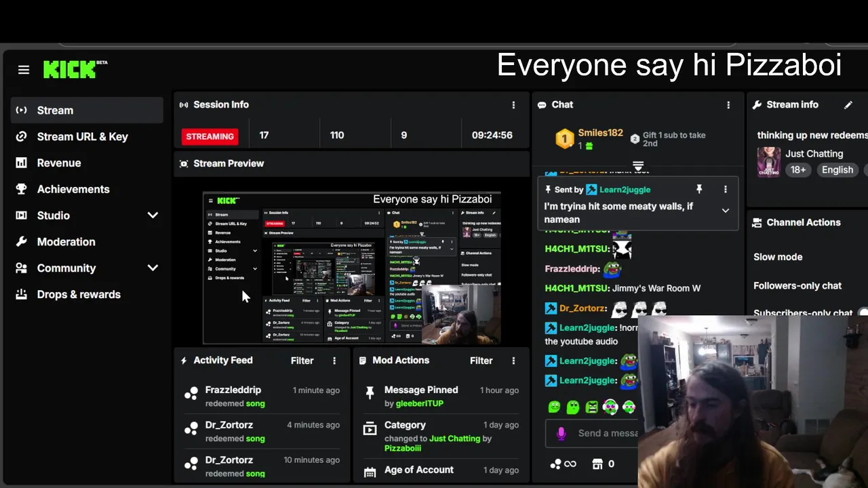The width and height of the screenshot is (868, 488).
Task: Click Dr_Zortorz entry from 10 minutes ago
Action: click(x=262, y=466)
